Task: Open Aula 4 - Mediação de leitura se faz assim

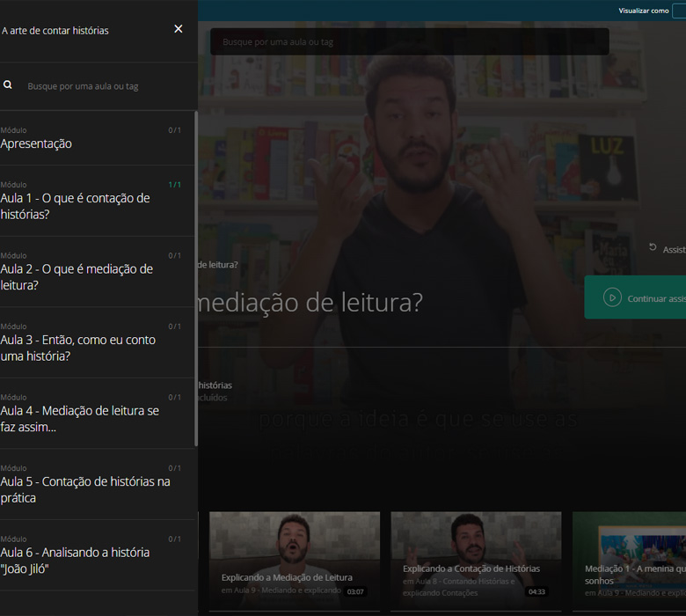Action: coord(80,419)
